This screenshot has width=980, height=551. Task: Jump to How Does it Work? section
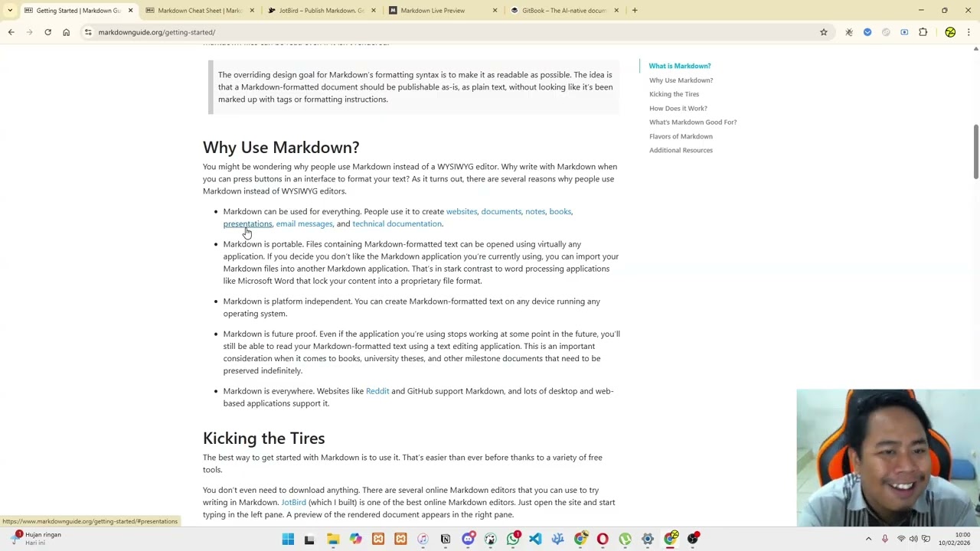[x=678, y=108]
